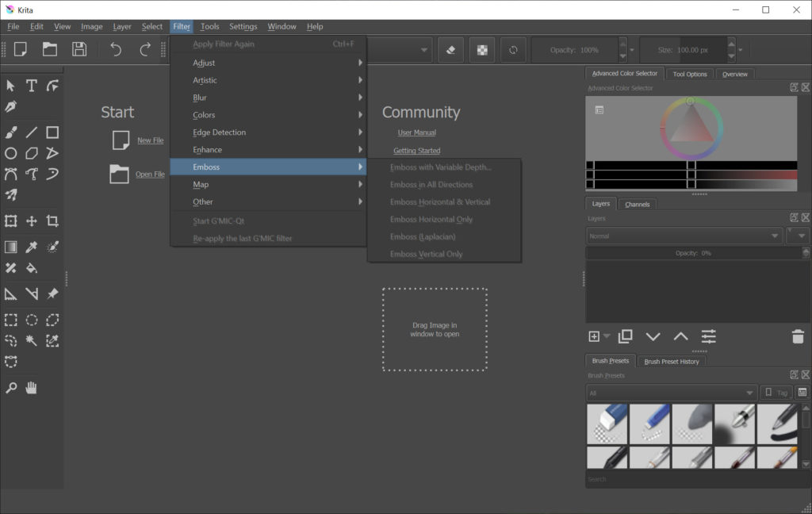Click the layer Opacity slider
This screenshot has height=514, width=812.
pyautogui.click(x=694, y=253)
